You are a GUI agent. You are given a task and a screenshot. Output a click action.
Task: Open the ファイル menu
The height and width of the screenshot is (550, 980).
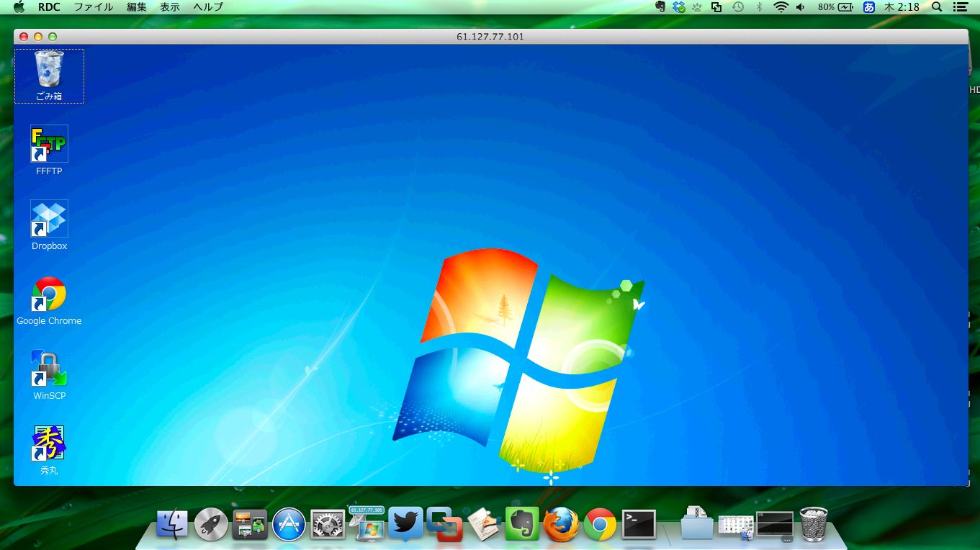[x=94, y=7]
